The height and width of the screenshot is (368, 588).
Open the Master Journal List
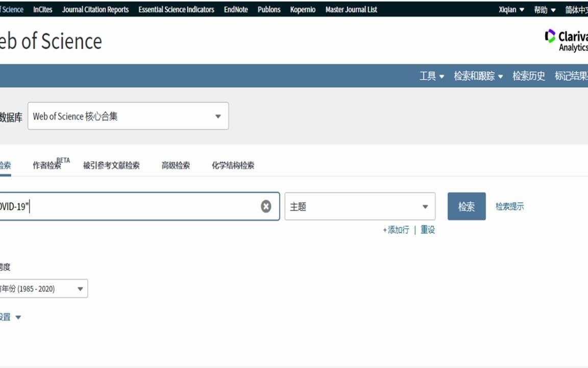tap(351, 9)
